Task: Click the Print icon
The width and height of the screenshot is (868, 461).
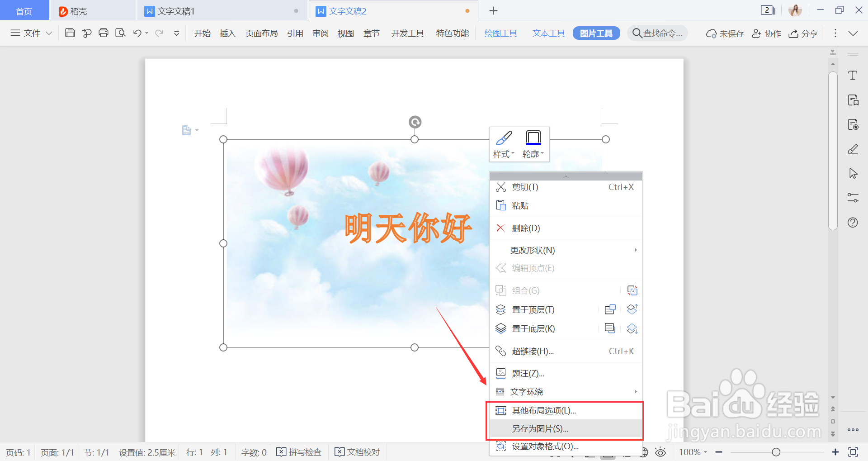Action: click(104, 33)
